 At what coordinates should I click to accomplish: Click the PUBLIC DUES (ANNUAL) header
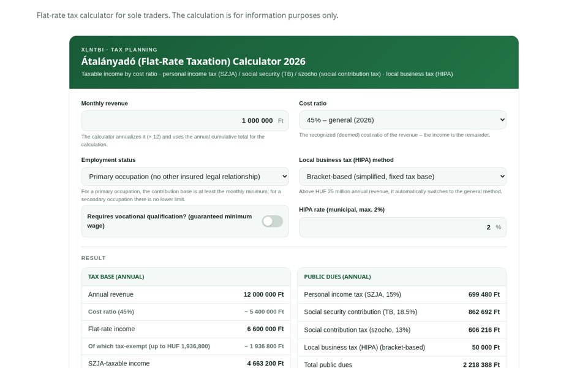pyautogui.click(x=337, y=277)
